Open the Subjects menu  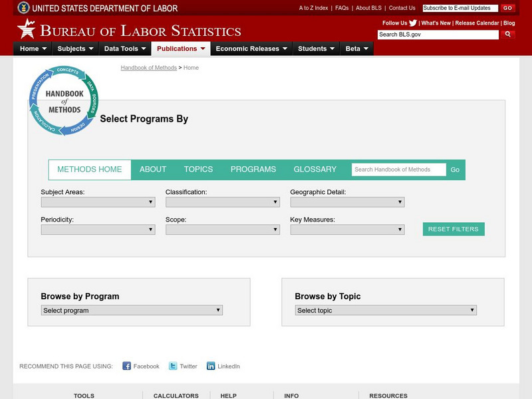(x=75, y=49)
